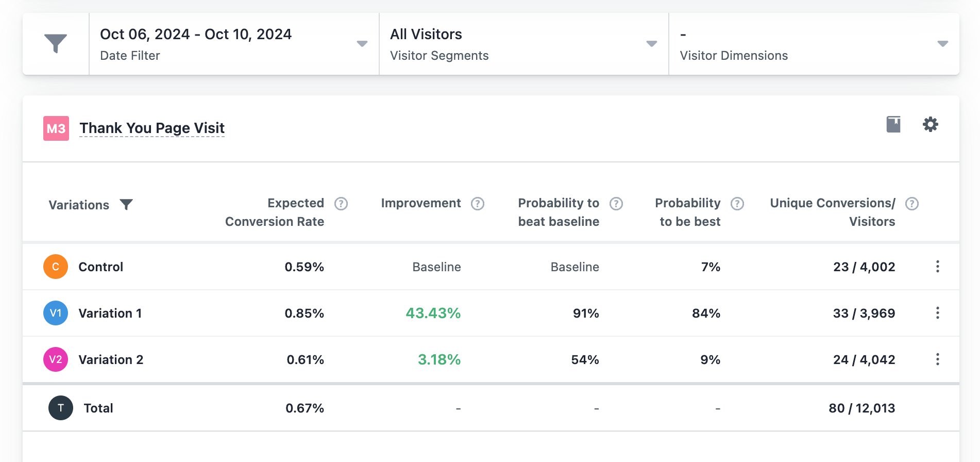Image resolution: width=980 pixels, height=462 pixels.
Task: Open the Date Filter dropdown
Action: tap(234, 44)
